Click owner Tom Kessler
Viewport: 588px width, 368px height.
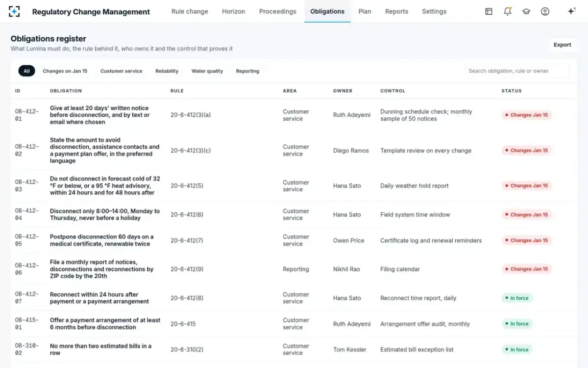click(x=349, y=349)
